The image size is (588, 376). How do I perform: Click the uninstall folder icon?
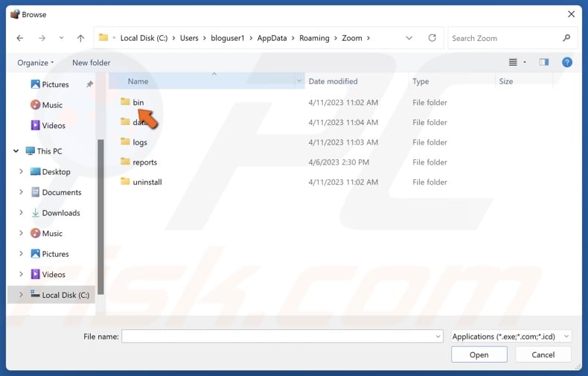click(125, 181)
